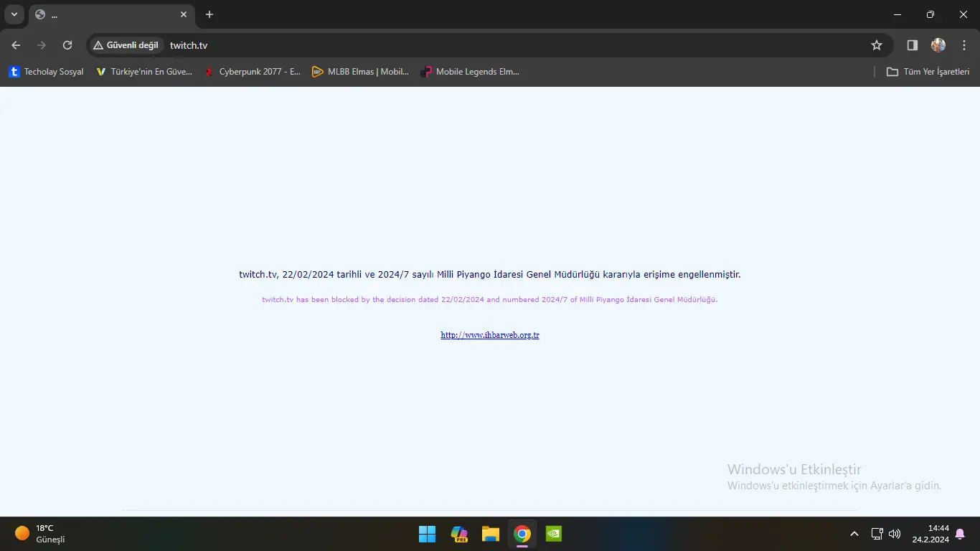This screenshot has width=980, height=551.
Task: Click the Turkish block notice text
Action: coord(490,274)
